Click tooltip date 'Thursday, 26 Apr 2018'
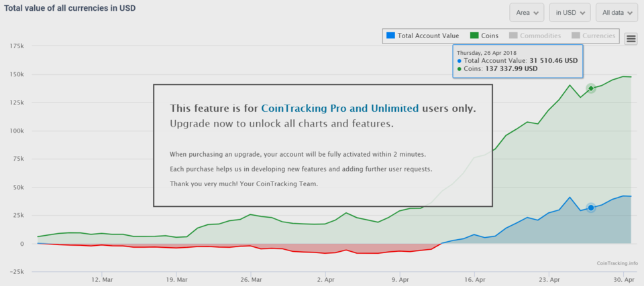 pos(487,53)
